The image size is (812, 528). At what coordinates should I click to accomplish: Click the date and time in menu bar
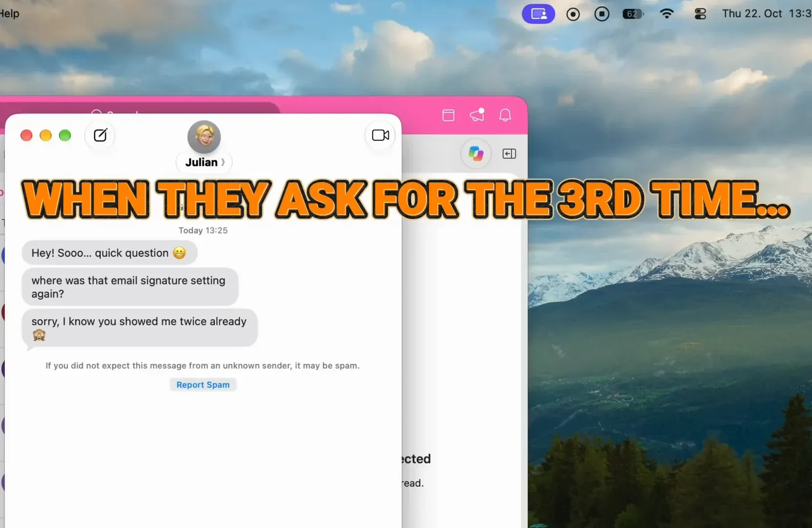[767, 14]
